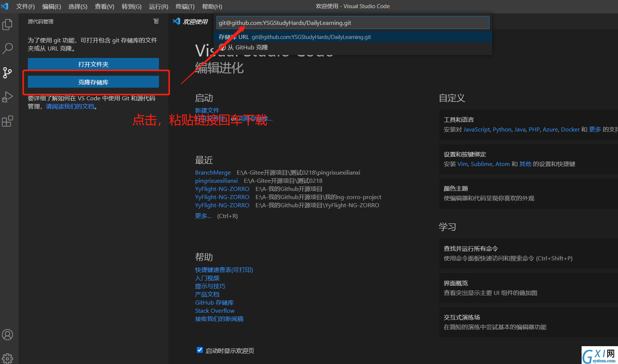This screenshot has height=364, width=618.
Task: Open the Accounts icon in activity bar
Action: pyautogui.click(x=7, y=335)
